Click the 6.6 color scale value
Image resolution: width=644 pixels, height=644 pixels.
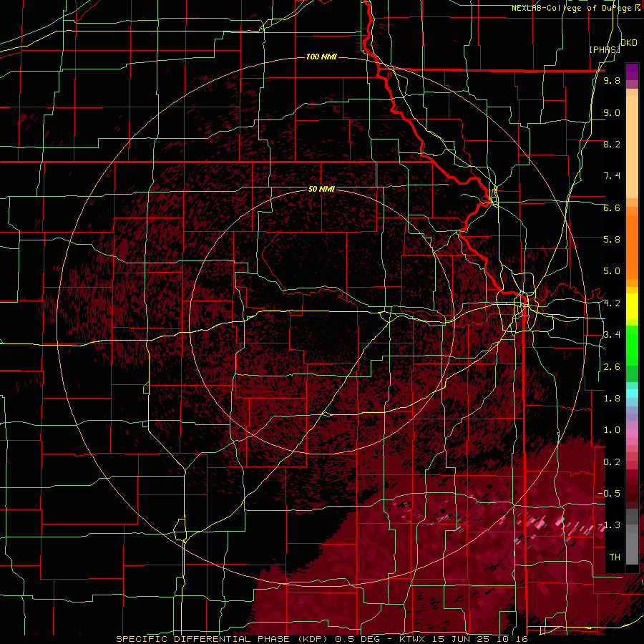pyautogui.click(x=612, y=208)
